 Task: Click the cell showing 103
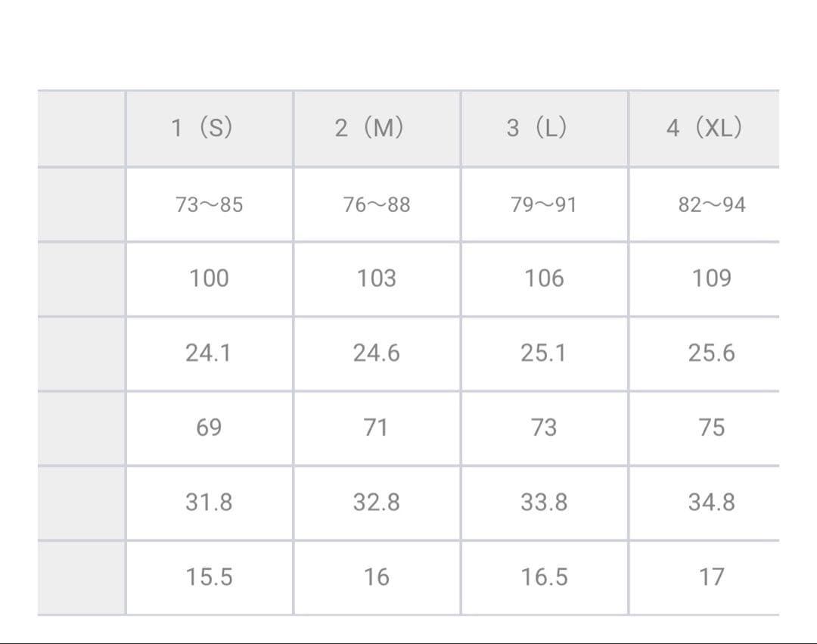(x=377, y=278)
